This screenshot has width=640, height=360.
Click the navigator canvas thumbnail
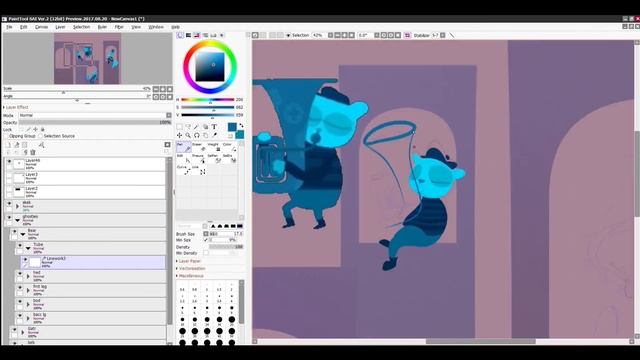point(87,59)
